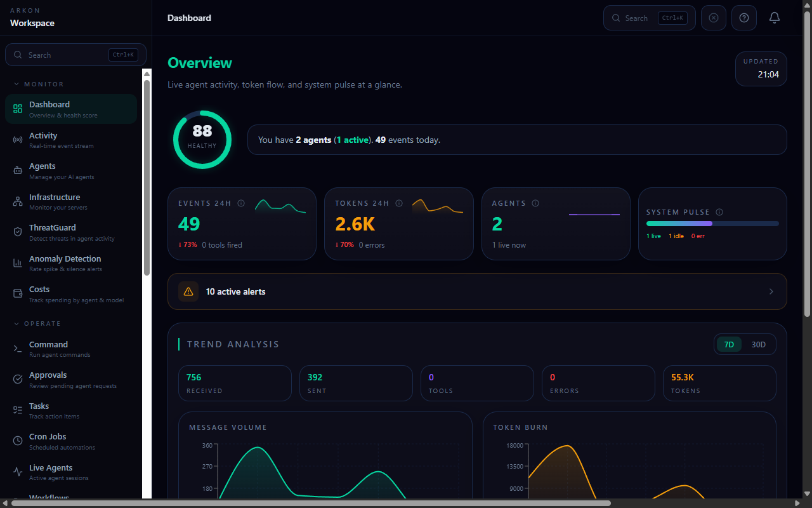This screenshot has width=812, height=508.
Task: Collapse the Operate section
Action: [37, 323]
